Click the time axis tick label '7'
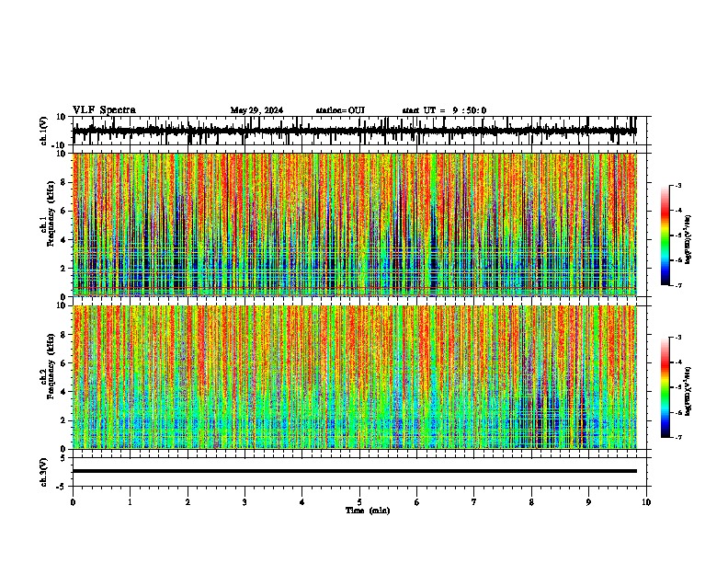This screenshot has width=728, height=563. pos(474,502)
